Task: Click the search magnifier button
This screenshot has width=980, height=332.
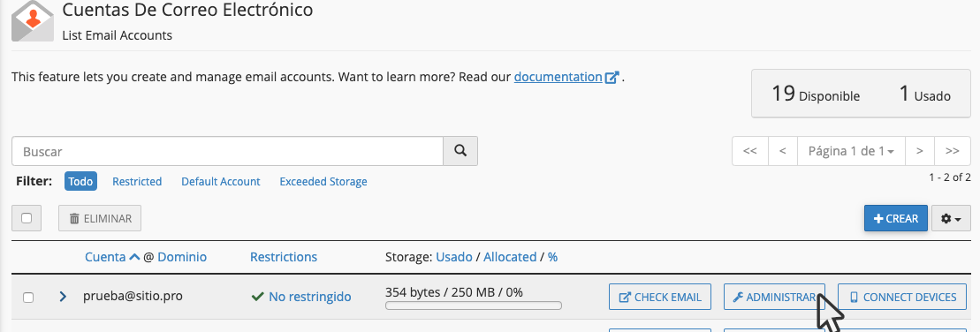Action: coord(460,151)
